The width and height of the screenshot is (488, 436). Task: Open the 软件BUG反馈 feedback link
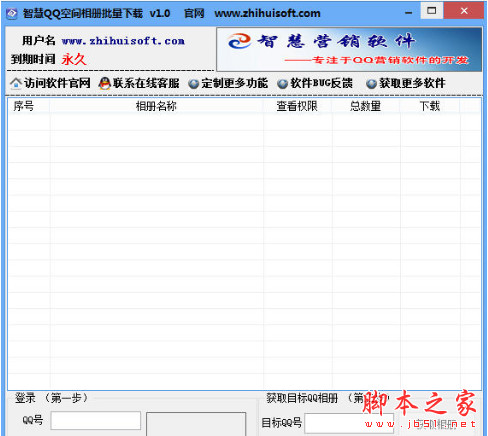321,83
